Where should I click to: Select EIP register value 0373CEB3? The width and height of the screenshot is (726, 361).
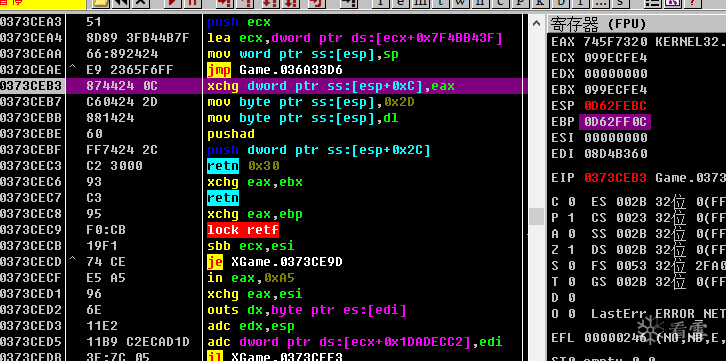[x=616, y=178]
